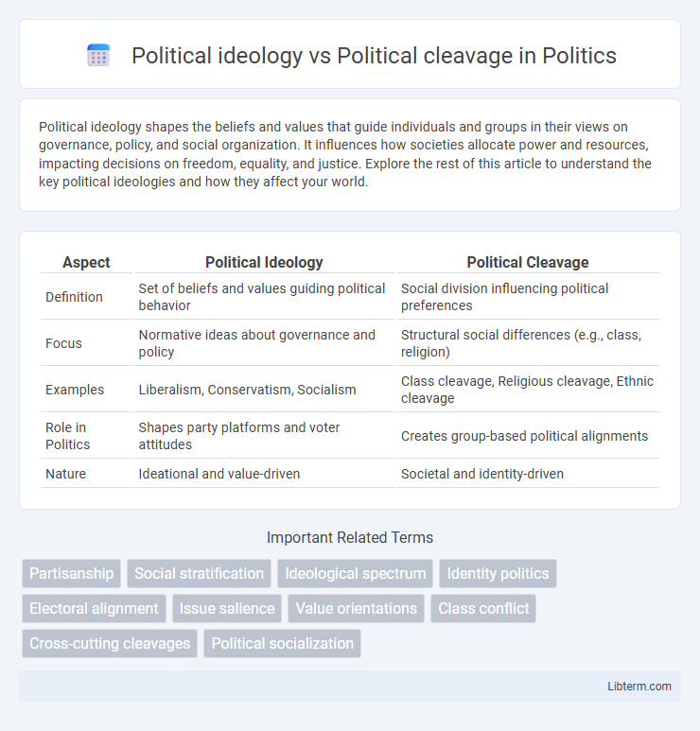Image resolution: width=700 pixels, height=731 pixels.
Task: Open the Partisanship related term tag
Action: pos(71,573)
